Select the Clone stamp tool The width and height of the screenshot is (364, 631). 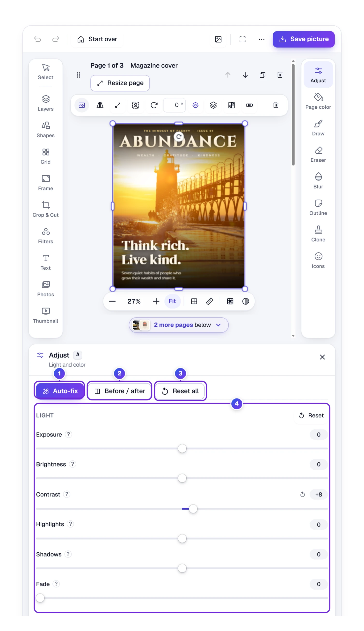click(318, 234)
